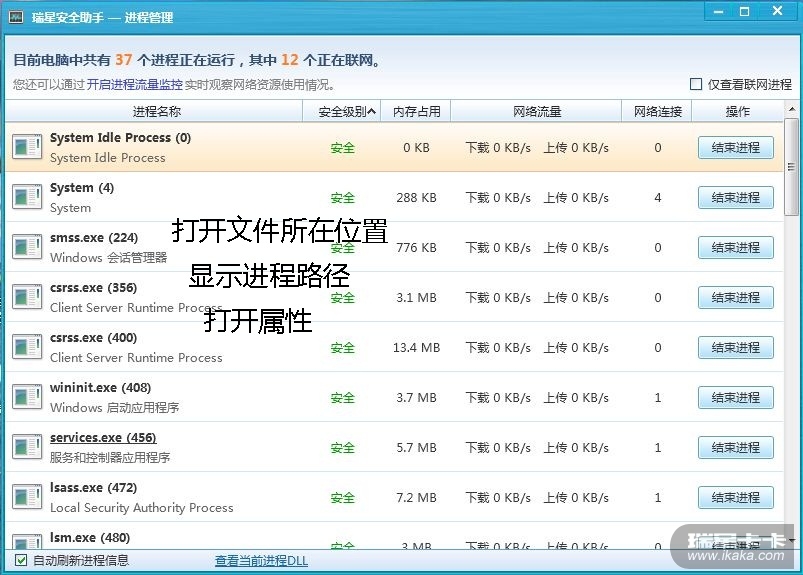Click the vertical scrollbar thumb
Image resolution: width=803 pixels, height=575 pixels.
pyautogui.click(x=792, y=166)
